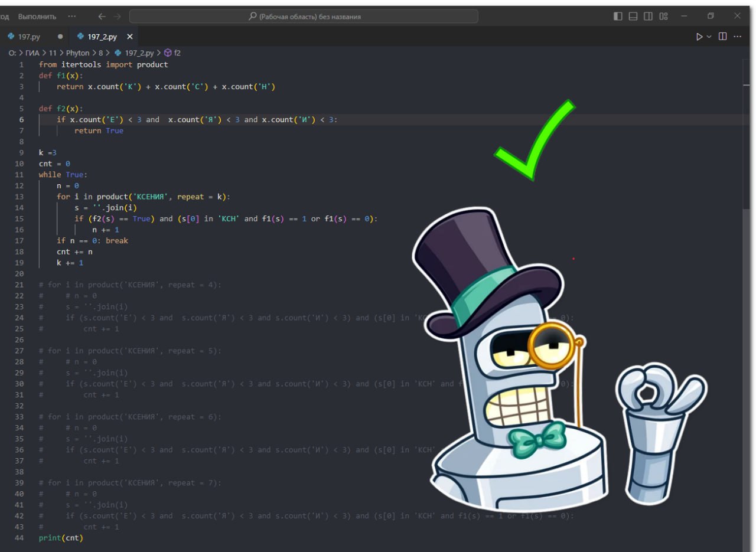Click 'def f2(x):' on line 5

[61, 109]
